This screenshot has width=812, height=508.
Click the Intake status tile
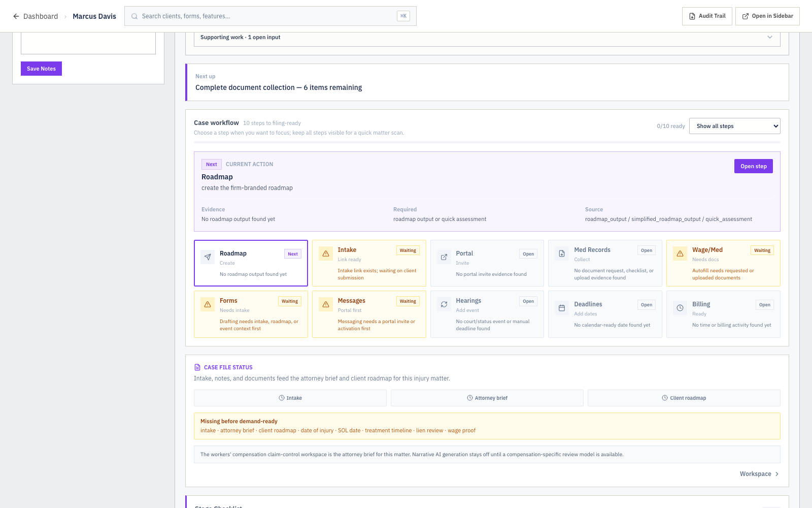(290, 398)
